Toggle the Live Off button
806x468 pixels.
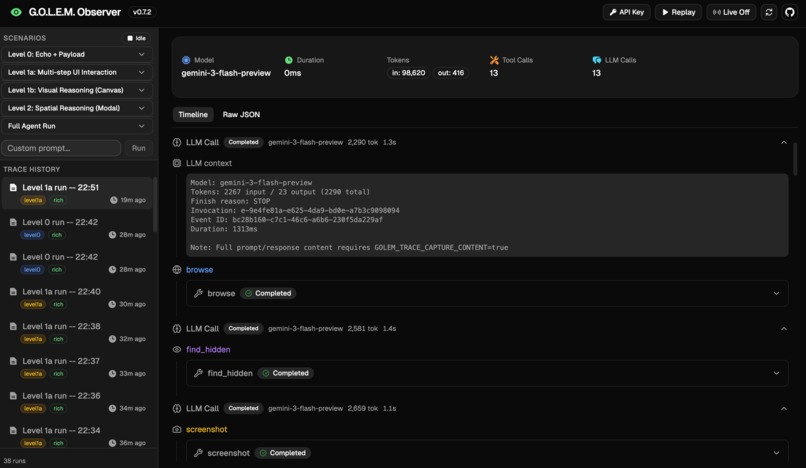731,12
